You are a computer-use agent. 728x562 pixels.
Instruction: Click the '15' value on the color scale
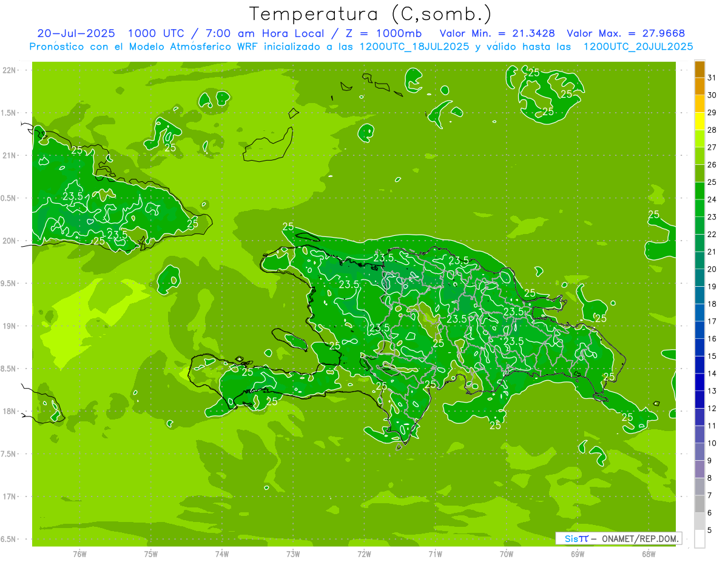click(712, 356)
